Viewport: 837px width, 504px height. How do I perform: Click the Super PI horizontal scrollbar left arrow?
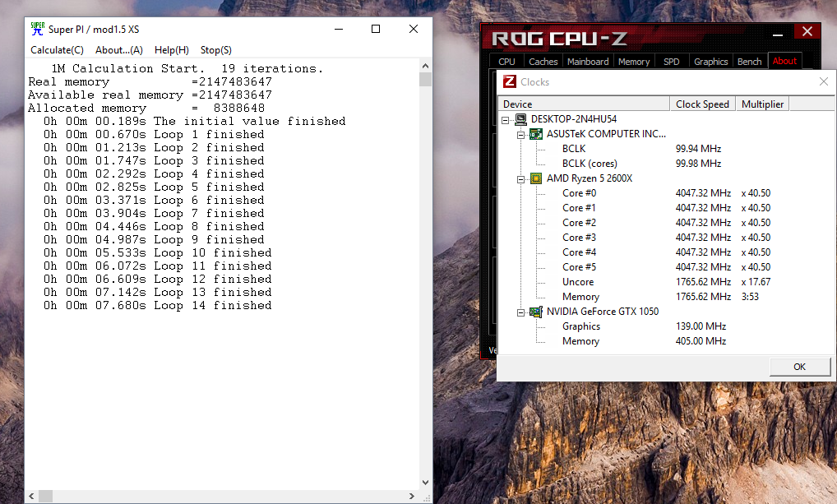click(x=31, y=496)
